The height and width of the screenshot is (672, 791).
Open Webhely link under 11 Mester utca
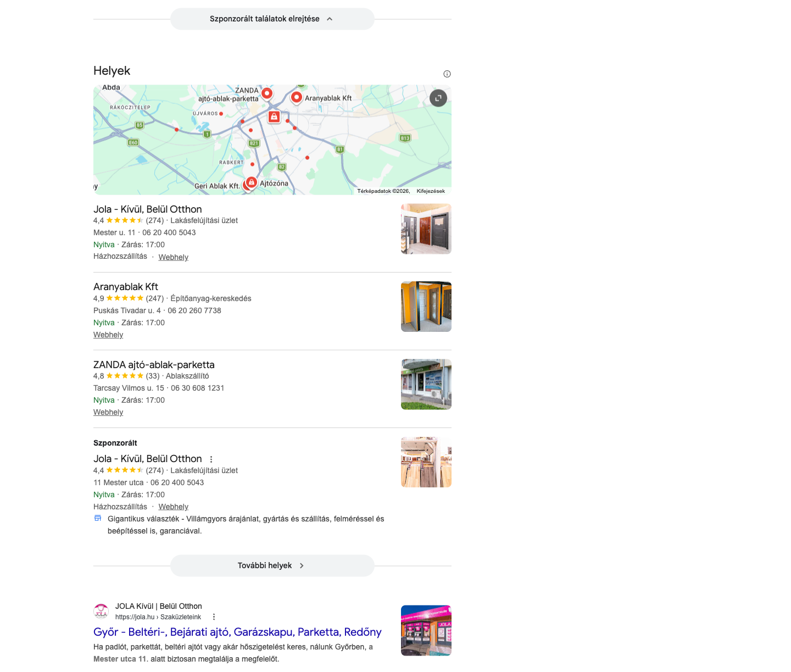174,507
